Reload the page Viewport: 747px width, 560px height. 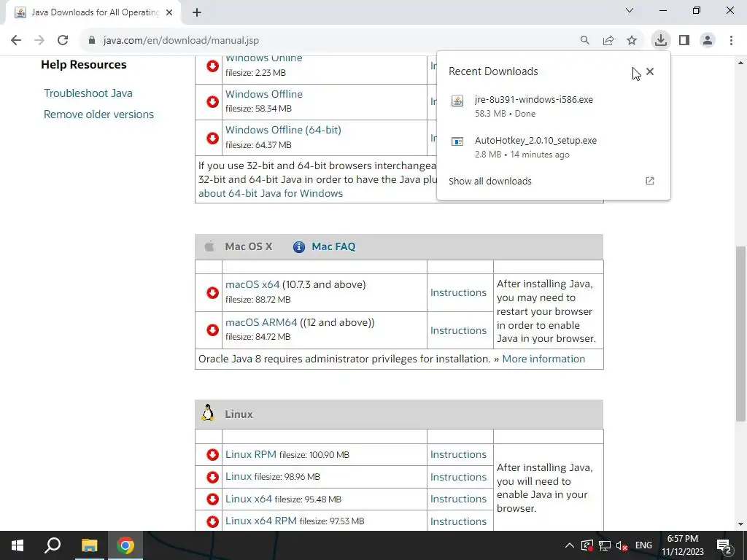tap(63, 41)
